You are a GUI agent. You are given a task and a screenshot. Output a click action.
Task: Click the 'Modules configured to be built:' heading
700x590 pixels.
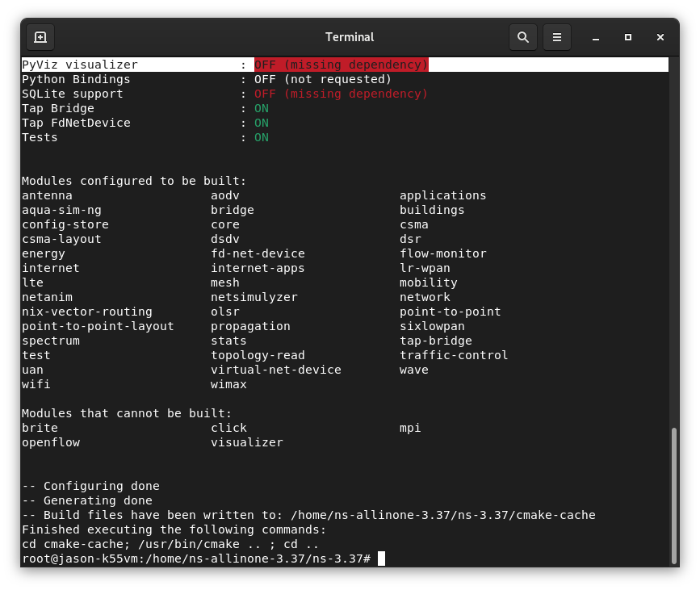(134, 181)
